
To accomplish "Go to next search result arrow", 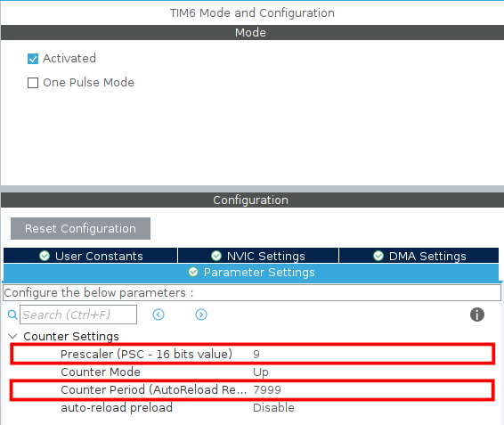I will click(201, 315).
